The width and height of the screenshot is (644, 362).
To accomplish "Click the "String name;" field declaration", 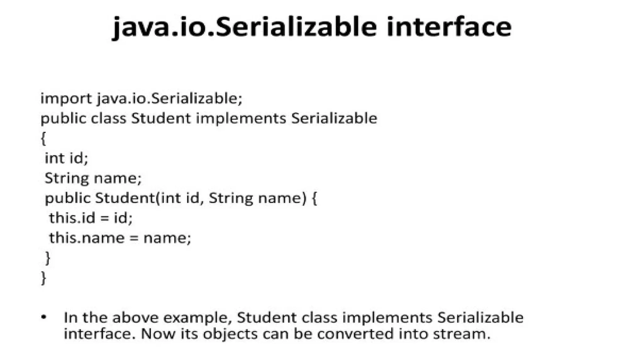I will tap(93, 178).
